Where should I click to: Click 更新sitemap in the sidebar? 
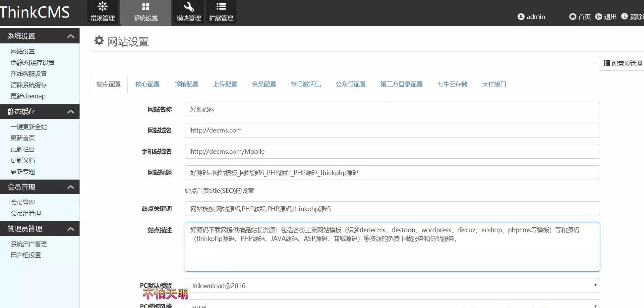click(28, 96)
